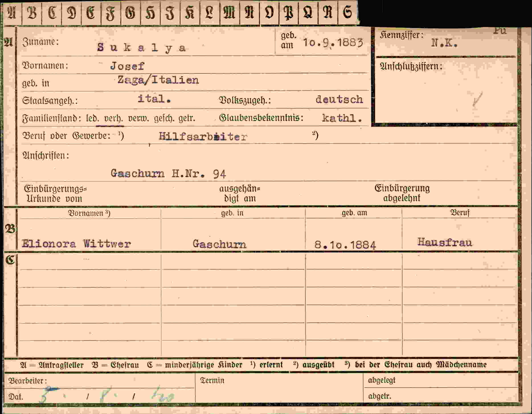Select the letter G tab in top alphabet strip

tap(131, 13)
